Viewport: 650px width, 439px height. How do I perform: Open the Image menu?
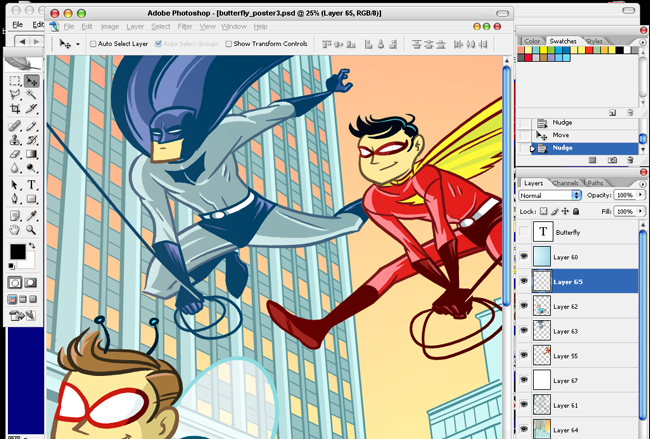pyautogui.click(x=110, y=27)
